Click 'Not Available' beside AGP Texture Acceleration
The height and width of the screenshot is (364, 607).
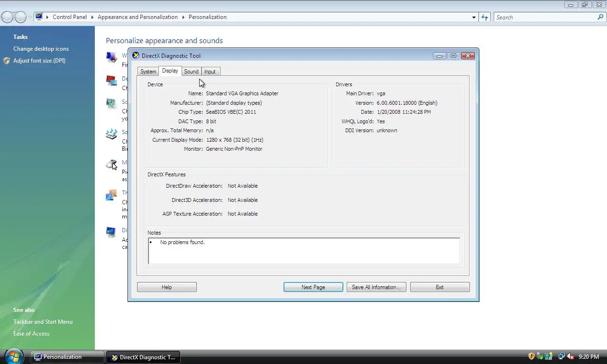(x=243, y=214)
